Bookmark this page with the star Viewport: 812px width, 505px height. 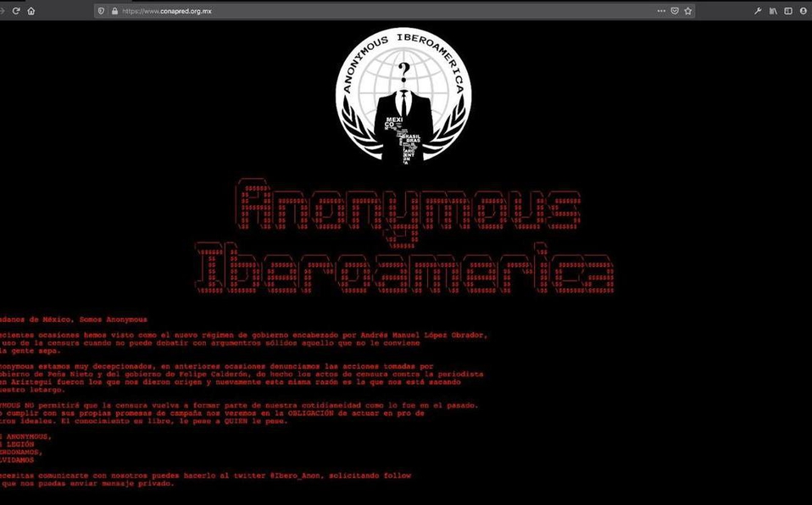tap(688, 11)
